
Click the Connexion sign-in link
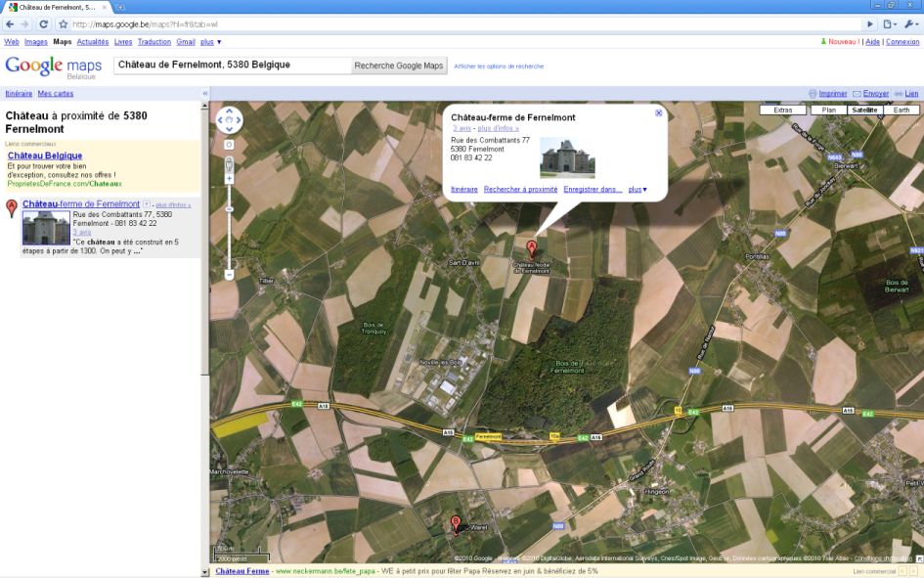(x=902, y=42)
